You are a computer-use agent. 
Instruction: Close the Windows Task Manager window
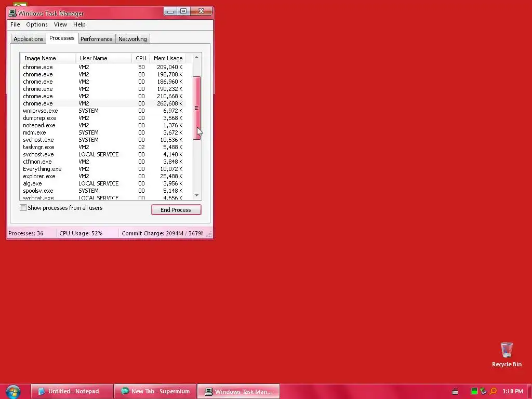tap(201, 11)
